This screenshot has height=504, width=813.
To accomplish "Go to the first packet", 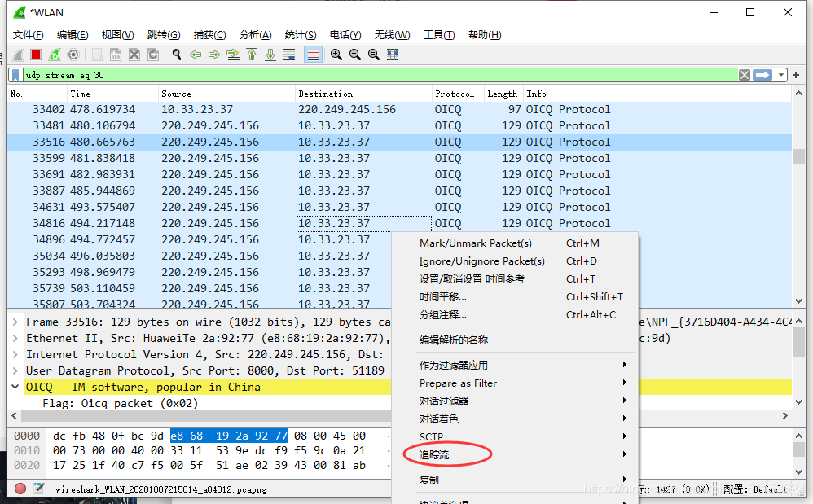I will [x=252, y=55].
